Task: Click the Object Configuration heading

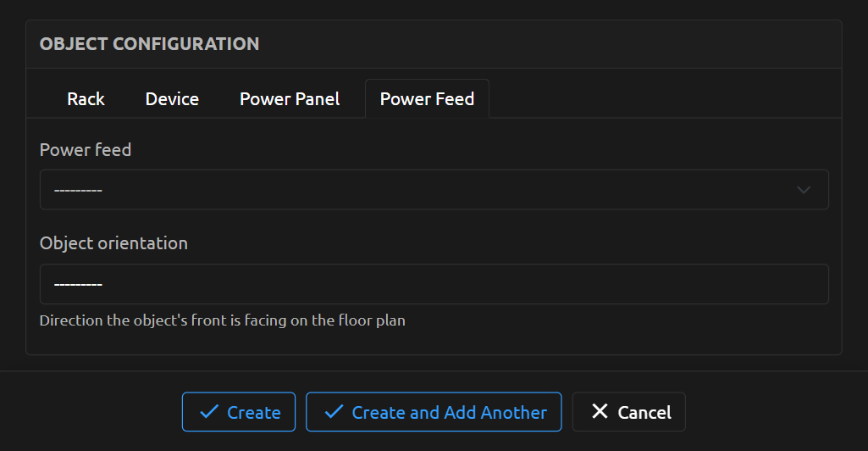Action: (x=149, y=44)
